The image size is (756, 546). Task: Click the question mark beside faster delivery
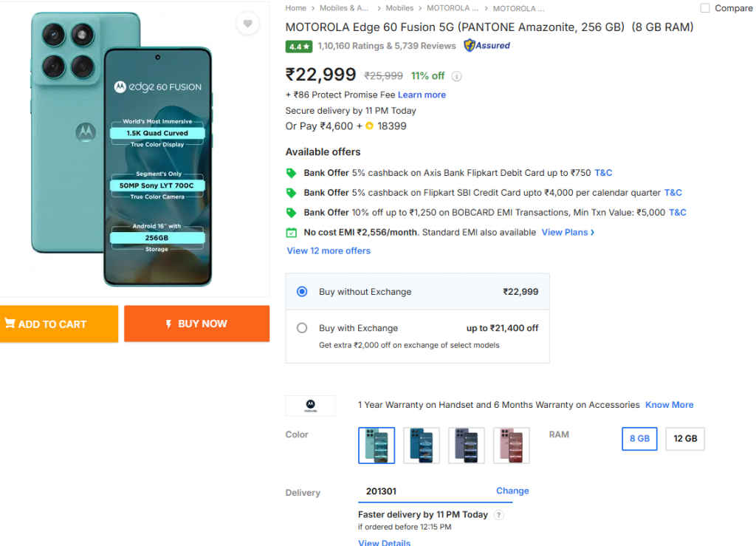(x=499, y=515)
